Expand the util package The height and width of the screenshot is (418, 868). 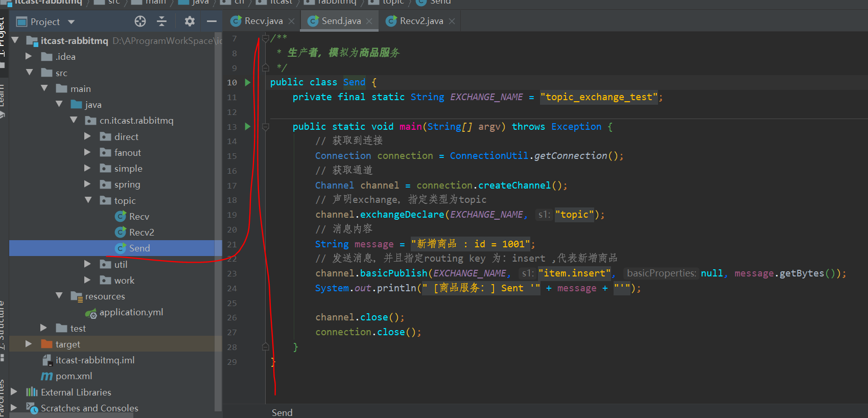click(87, 264)
